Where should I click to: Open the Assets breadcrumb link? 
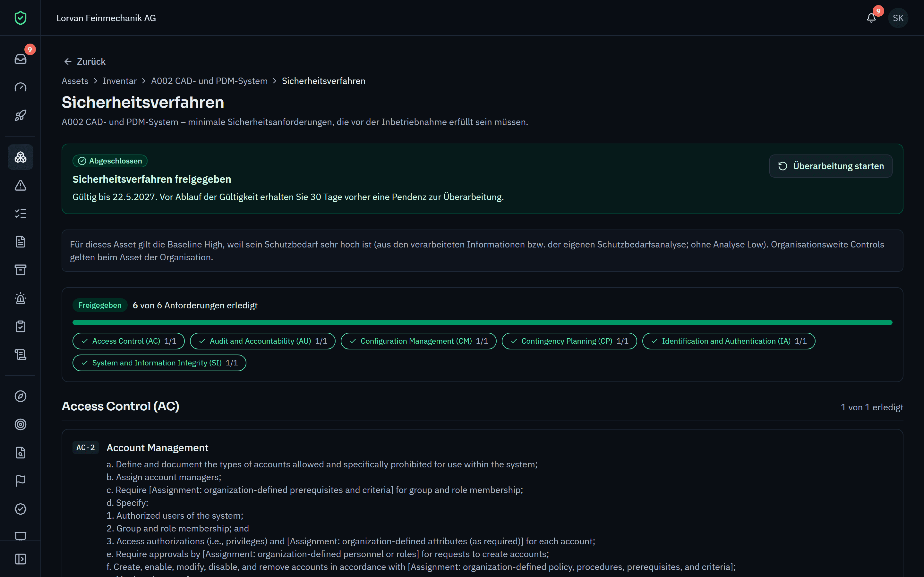pos(75,81)
